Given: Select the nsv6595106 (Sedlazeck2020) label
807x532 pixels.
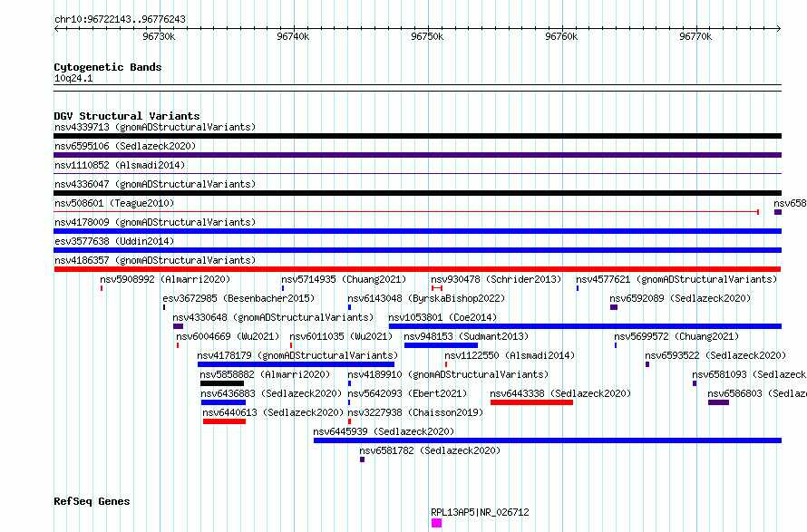Looking at the screenshot, I should coord(125,146).
